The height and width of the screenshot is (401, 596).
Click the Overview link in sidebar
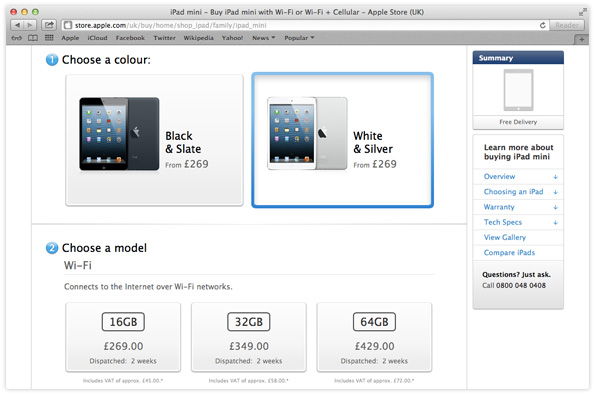(499, 176)
